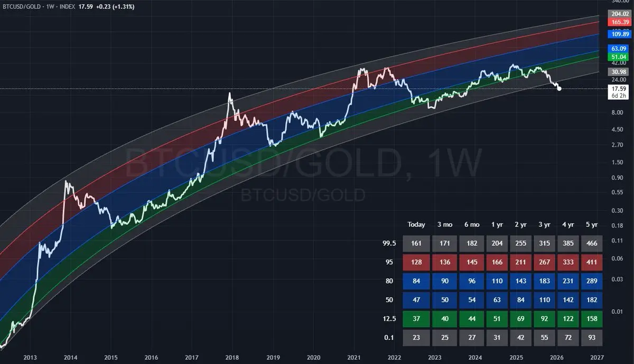Click the current price 17.59 axis label

618,88
